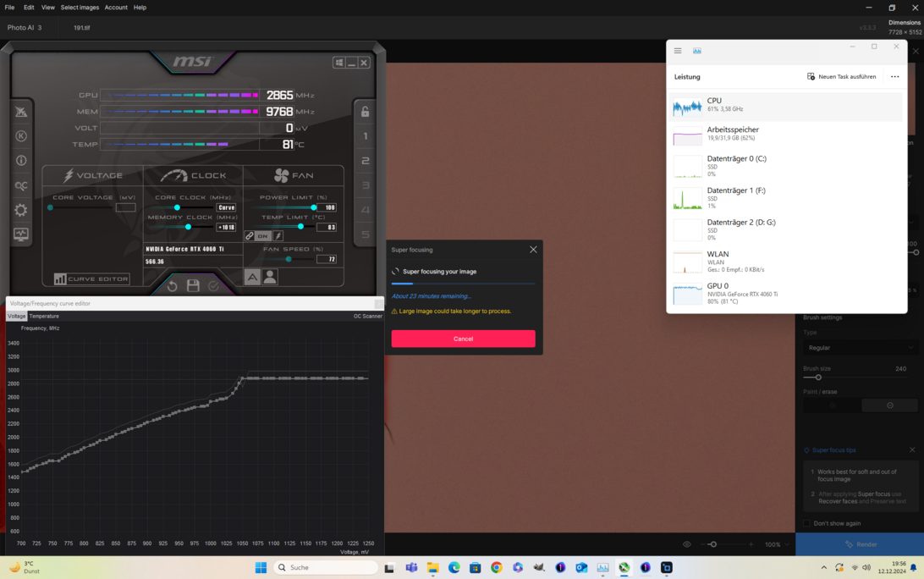Image resolution: width=924 pixels, height=579 pixels.
Task: Expand the brush Type 'Regular' dropdown
Action: tap(861, 348)
